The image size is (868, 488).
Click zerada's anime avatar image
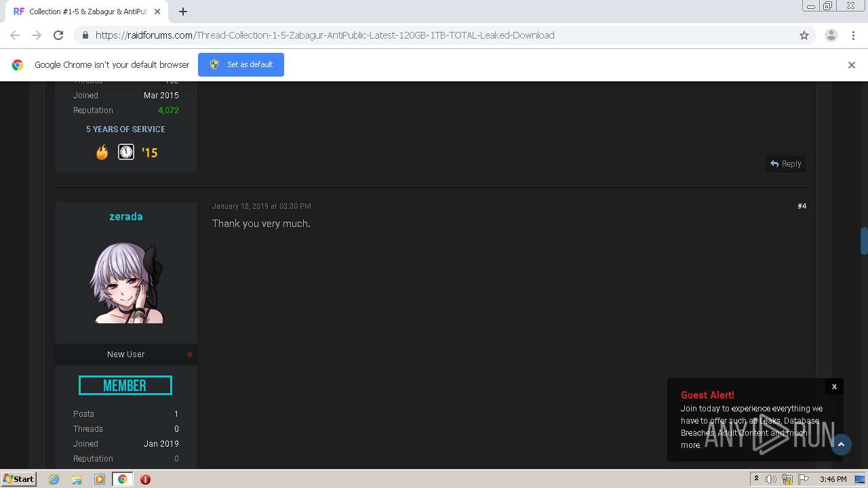126,283
